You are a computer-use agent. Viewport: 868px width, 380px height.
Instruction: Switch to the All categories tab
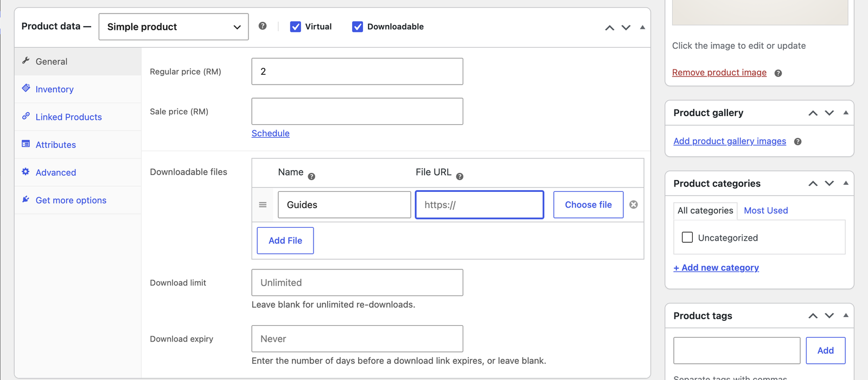pyautogui.click(x=705, y=210)
